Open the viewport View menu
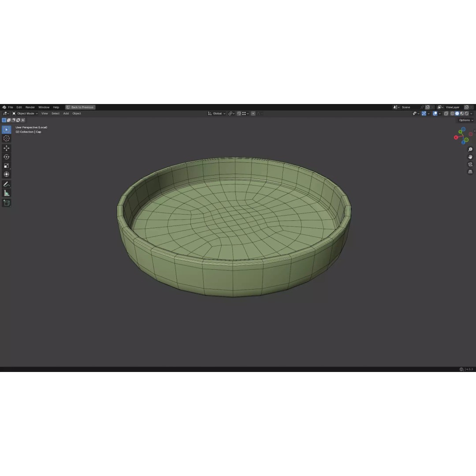 click(x=45, y=114)
